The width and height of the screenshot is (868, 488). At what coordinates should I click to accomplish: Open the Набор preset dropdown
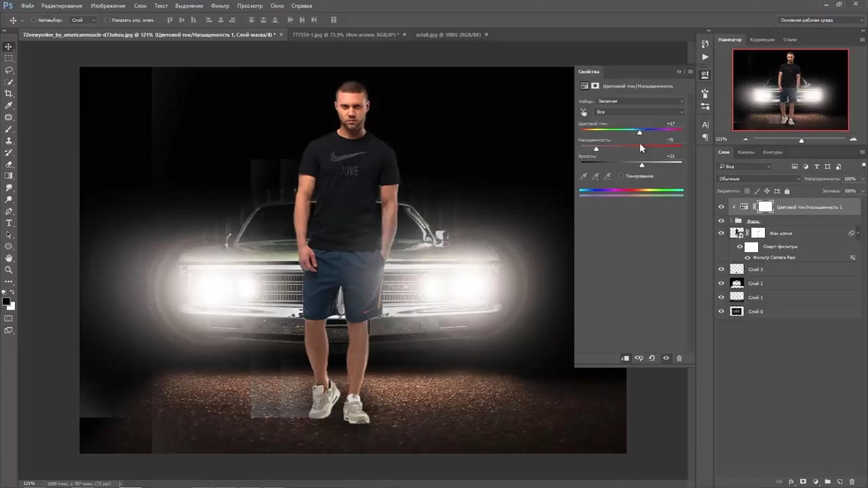(640, 101)
